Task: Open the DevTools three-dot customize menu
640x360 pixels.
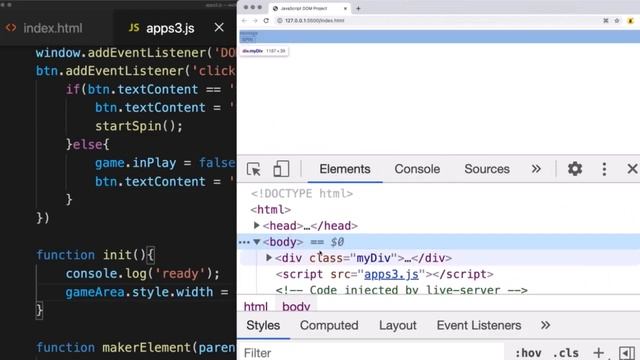Action: (604, 169)
